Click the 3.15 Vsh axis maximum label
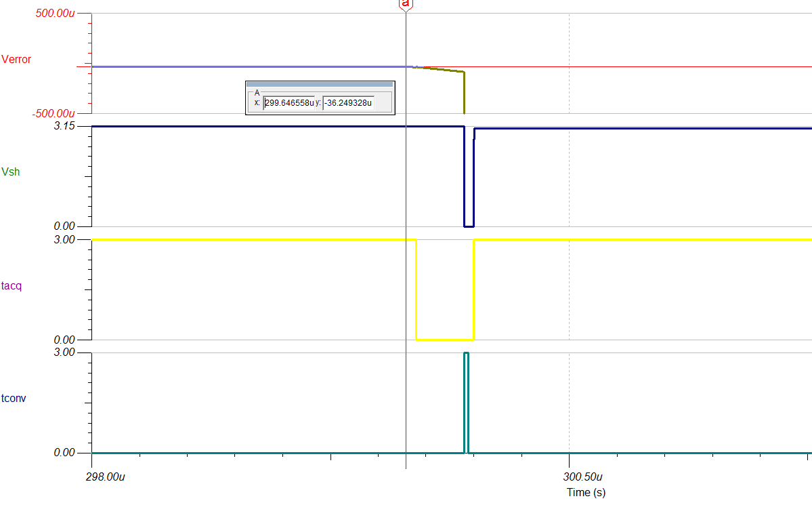Screen dimensions: 812x505 [x=64, y=127]
